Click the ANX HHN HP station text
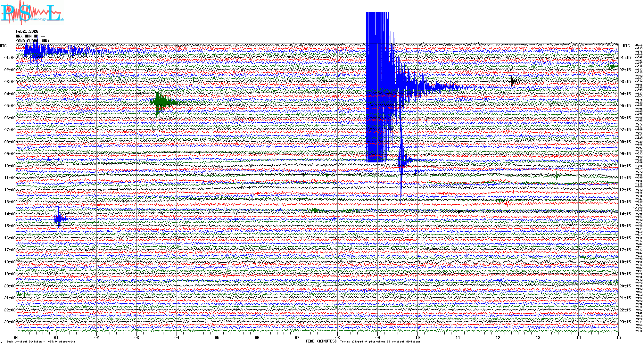This screenshot has width=644, height=346. [x=27, y=36]
